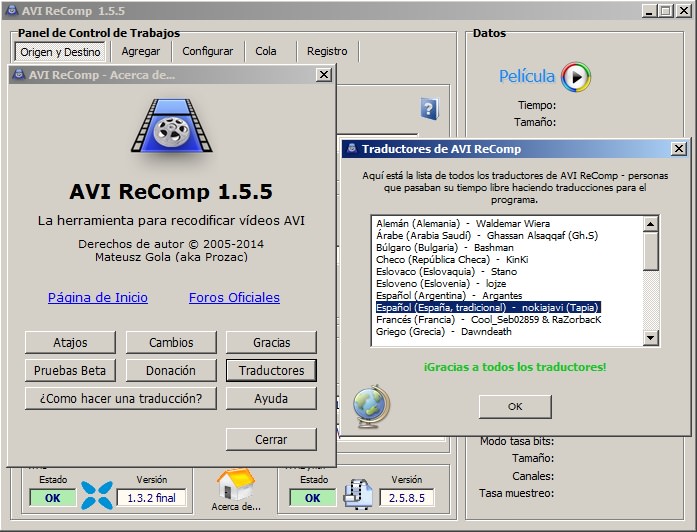The width and height of the screenshot is (697, 532).
Task: Click the film strip icon beside 2.5.8.5
Action: pyautogui.click(x=358, y=494)
